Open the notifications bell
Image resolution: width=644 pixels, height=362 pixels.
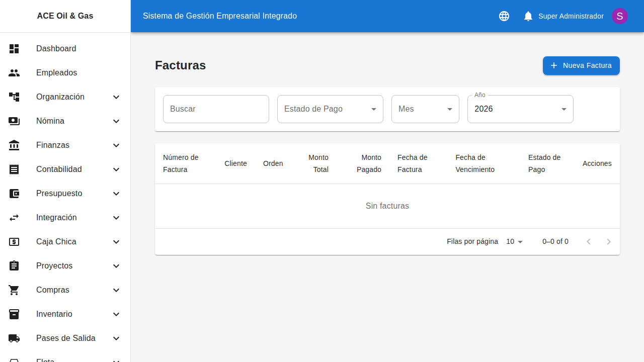[528, 16]
